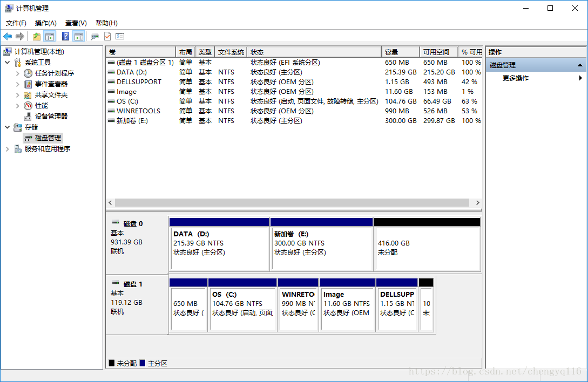Select the 416.00 GB unallocated space block
Screen dimensions: 588x382
click(427, 244)
